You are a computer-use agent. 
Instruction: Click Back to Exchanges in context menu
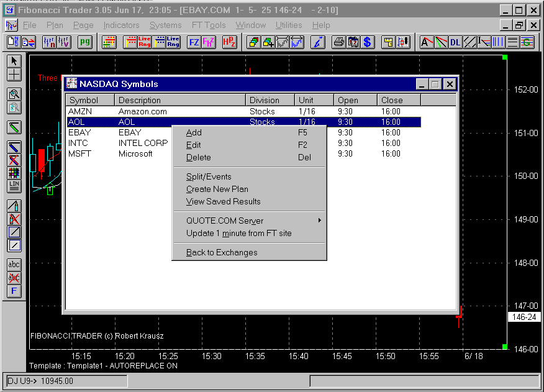222,252
